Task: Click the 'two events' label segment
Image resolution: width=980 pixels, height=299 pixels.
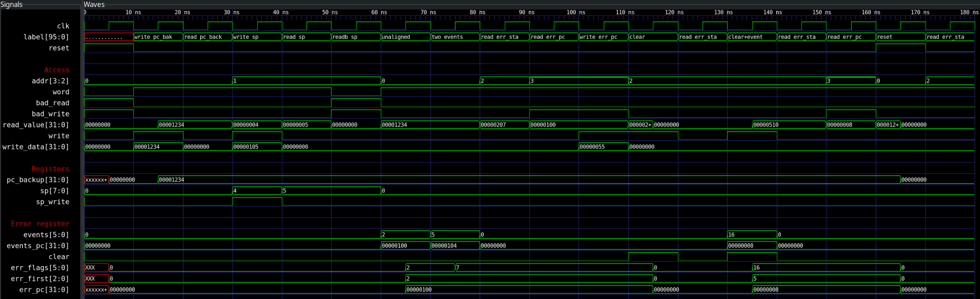Action: tap(455, 37)
